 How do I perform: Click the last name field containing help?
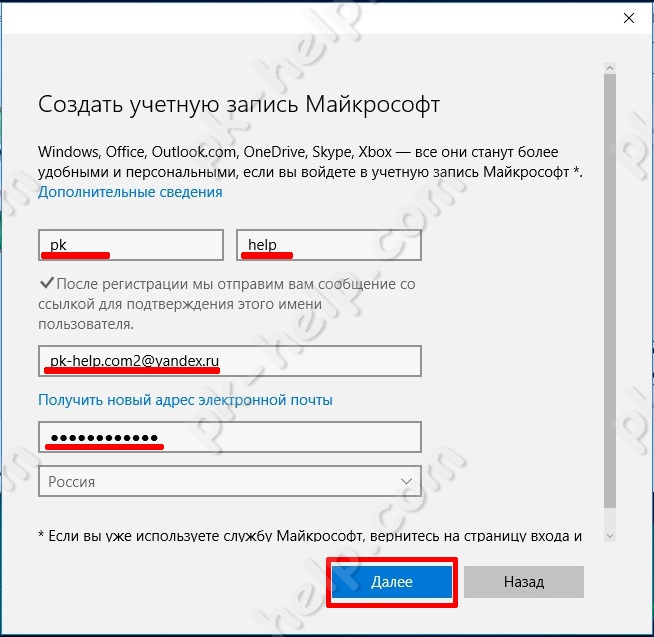tap(329, 245)
